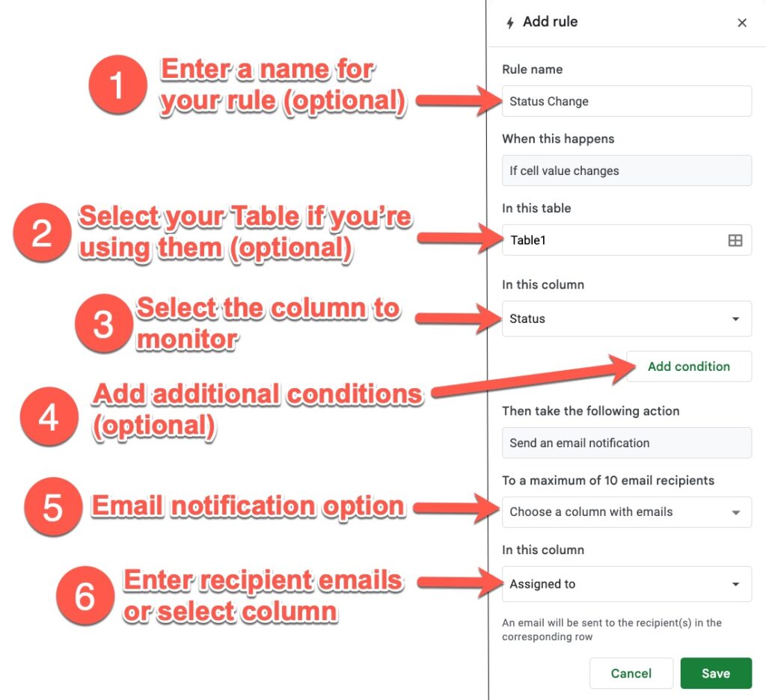Expand the 'Assigned to' column dropdown

(626, 584)
